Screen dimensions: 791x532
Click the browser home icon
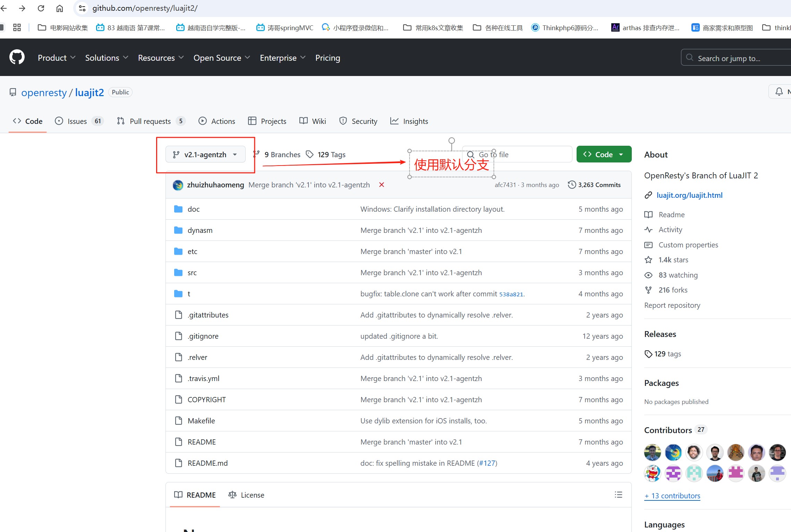click(x=60, y=8)
